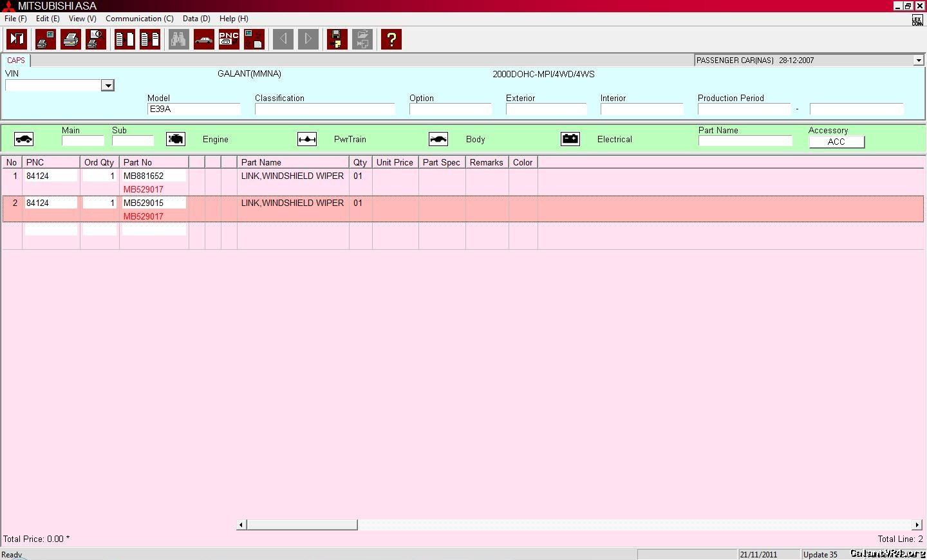
Task: Select the Body group icon
Action: tap(438, 139)
